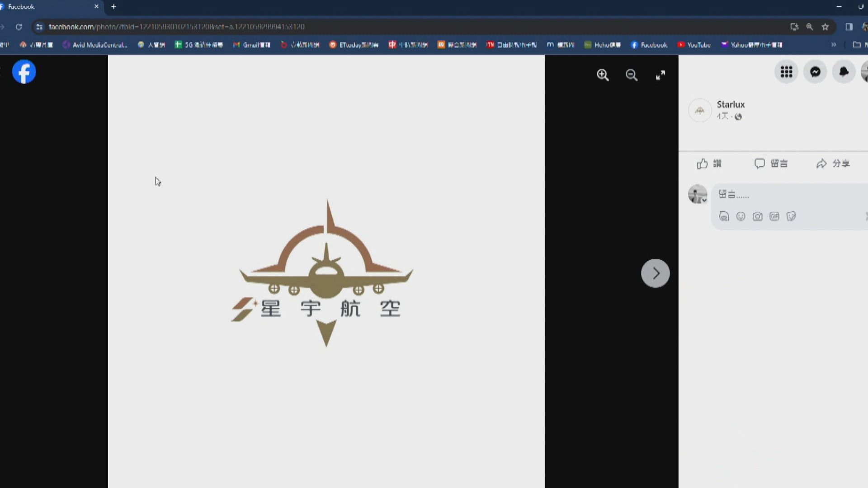Open the Starlux page link
The width and height of the screenshot is (868, 488).
click(731, 104)
